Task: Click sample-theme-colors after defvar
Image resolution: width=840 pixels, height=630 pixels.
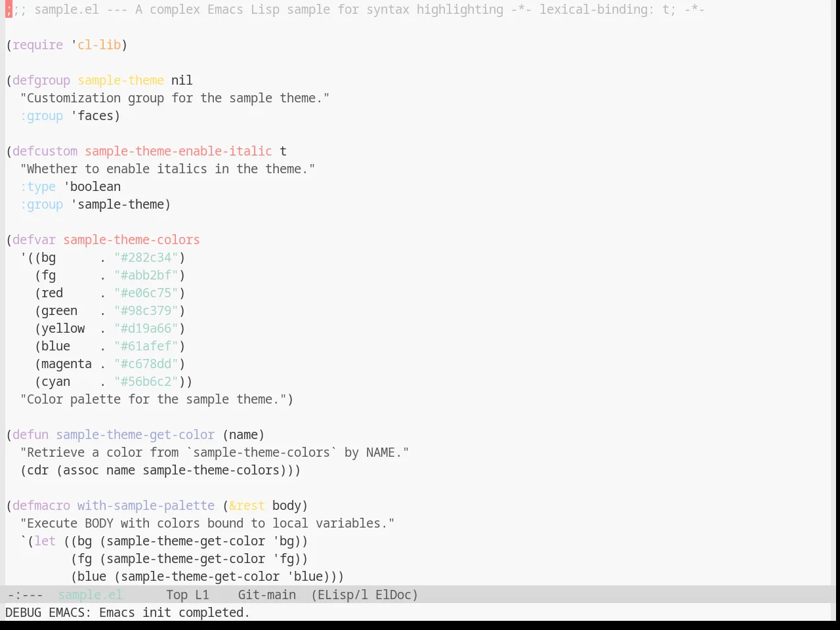Action: [131, 240]
